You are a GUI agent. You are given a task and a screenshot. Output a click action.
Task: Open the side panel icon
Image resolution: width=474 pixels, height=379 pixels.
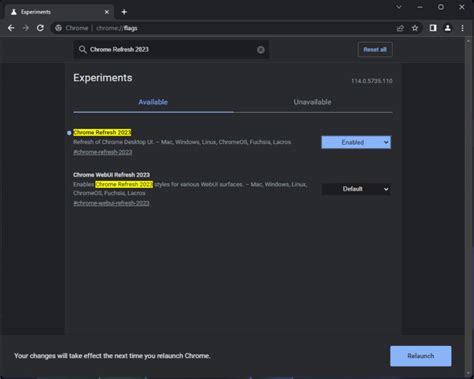tap(433, 28)
